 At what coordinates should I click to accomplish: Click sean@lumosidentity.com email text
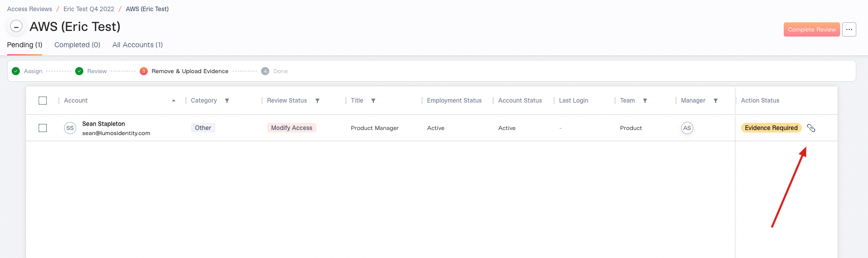116,133
